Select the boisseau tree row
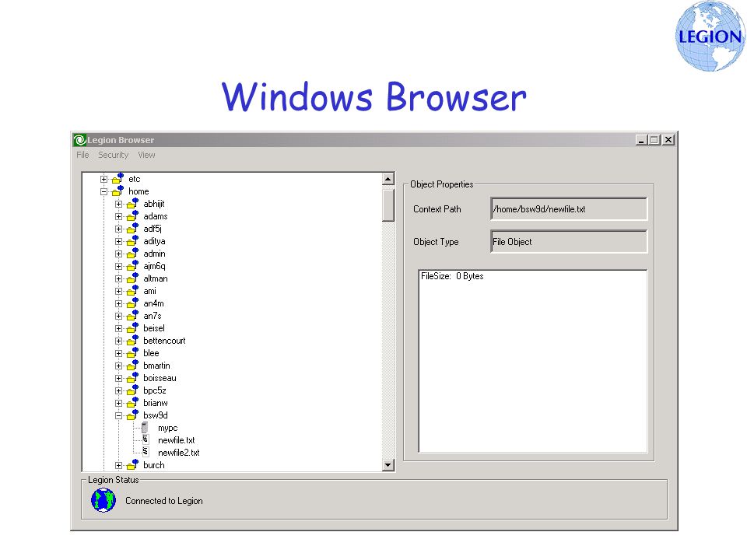Image resolution: width=747 pixels, height=560 pixels. click(x=160, y=378)
